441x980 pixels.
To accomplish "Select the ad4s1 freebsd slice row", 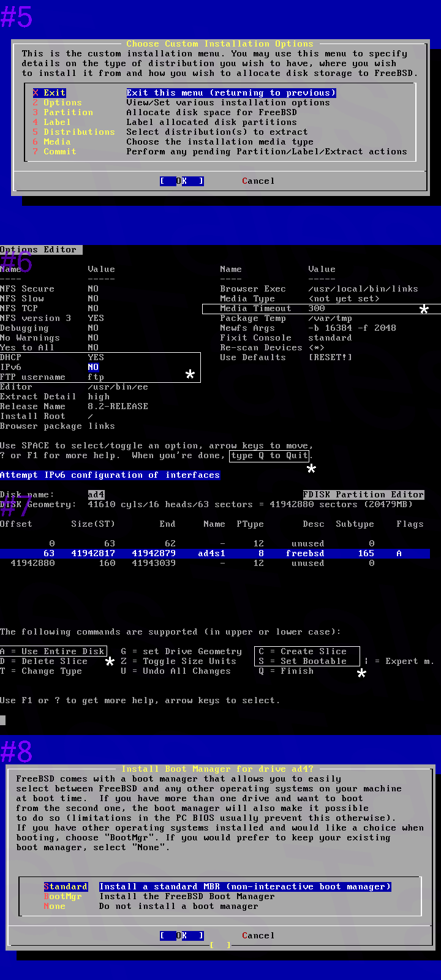I will 214,554.
